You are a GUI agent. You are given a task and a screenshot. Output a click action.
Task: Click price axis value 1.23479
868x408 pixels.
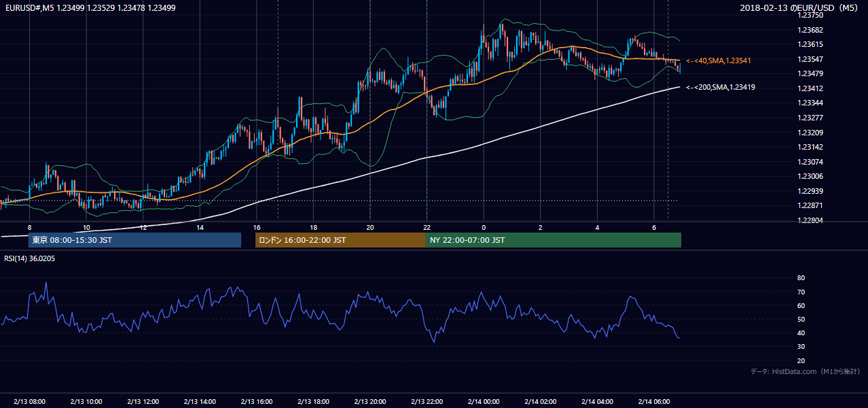tap(810, 73)
